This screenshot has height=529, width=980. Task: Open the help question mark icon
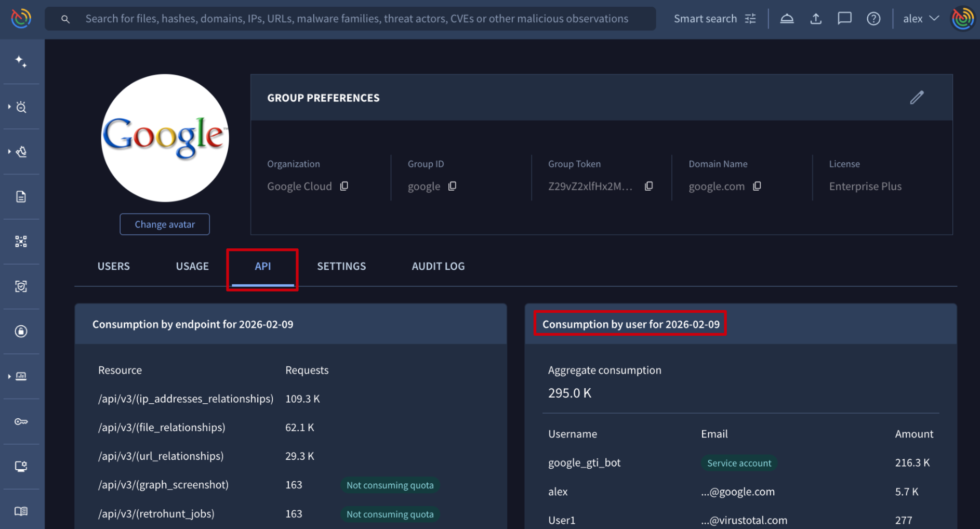click(873, 19)
